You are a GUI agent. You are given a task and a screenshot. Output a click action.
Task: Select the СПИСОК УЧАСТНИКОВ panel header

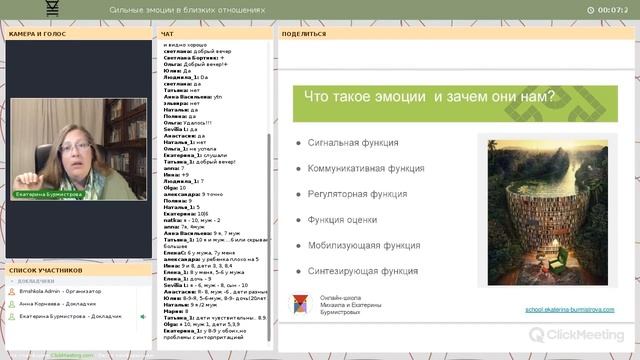78,270
